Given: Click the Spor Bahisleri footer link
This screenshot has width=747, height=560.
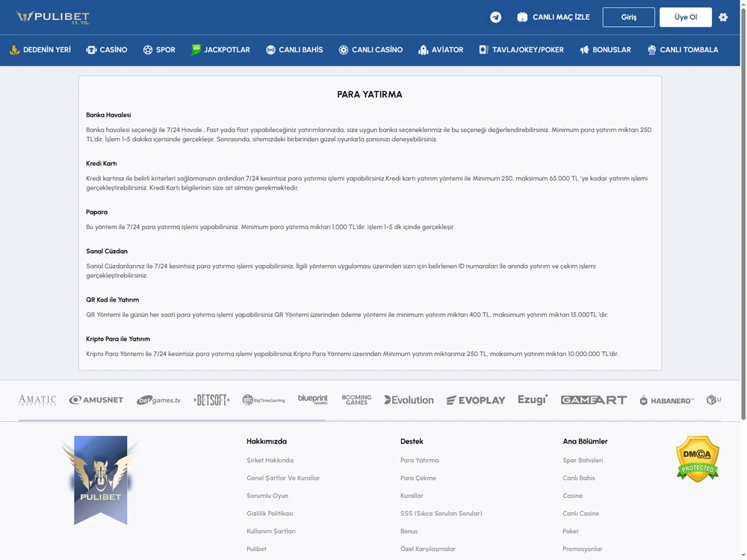Looking at the screenshot, I should click(583, 461).
